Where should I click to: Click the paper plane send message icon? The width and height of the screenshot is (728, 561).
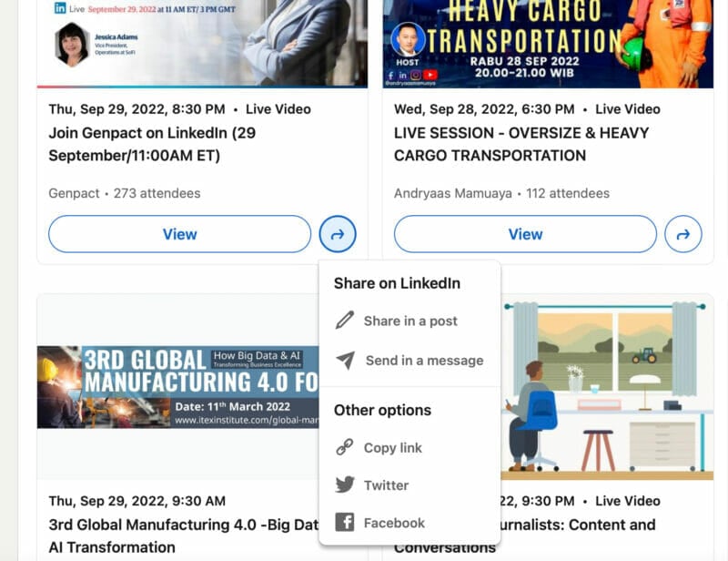pyautogui.click(x=346, y=361)
